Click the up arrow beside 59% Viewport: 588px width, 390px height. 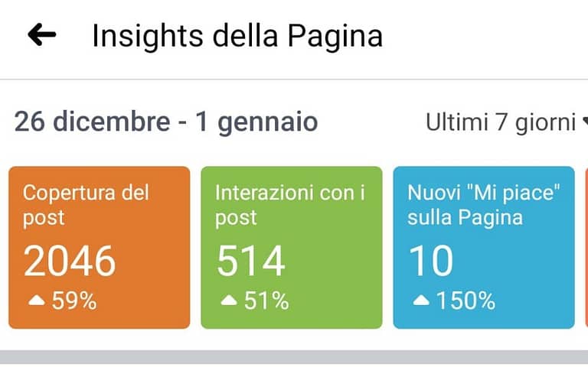click(x=37, y=300)
